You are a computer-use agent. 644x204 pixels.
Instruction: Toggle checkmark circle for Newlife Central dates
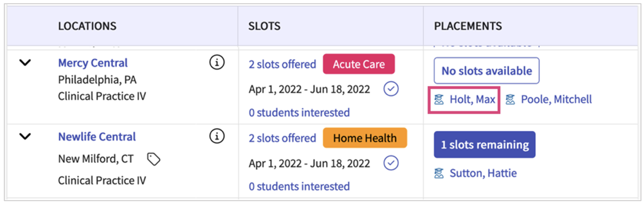[391, 163]
